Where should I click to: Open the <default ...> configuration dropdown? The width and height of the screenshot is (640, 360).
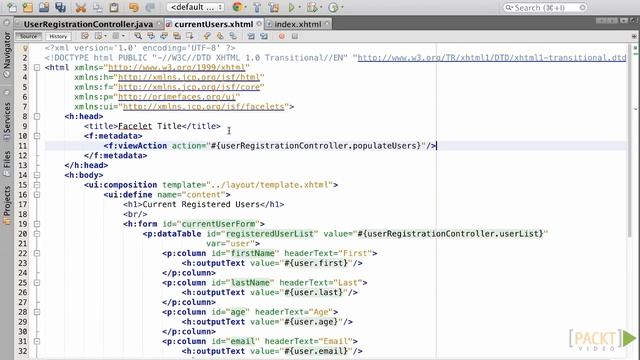point(196,7)
